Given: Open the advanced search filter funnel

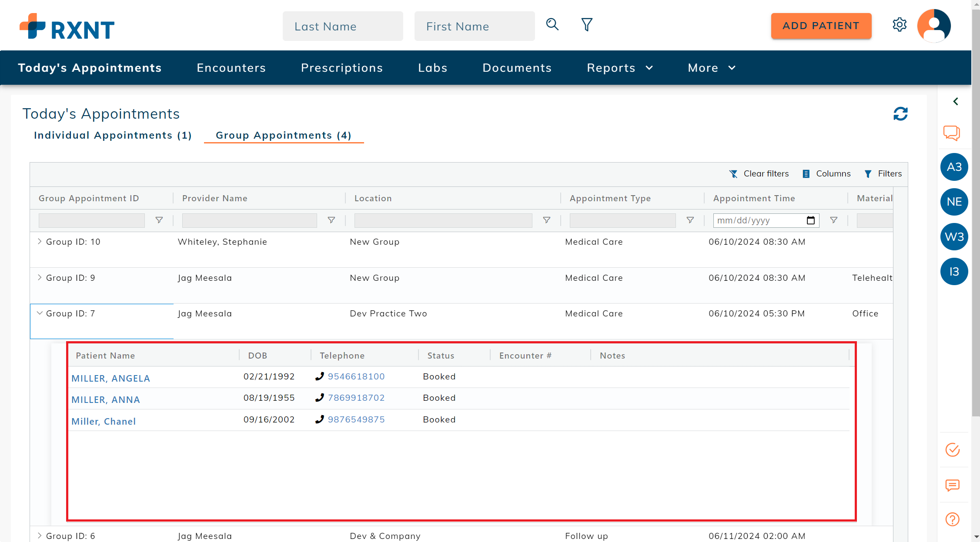Looking at the screenshot, I should [587, 24].
